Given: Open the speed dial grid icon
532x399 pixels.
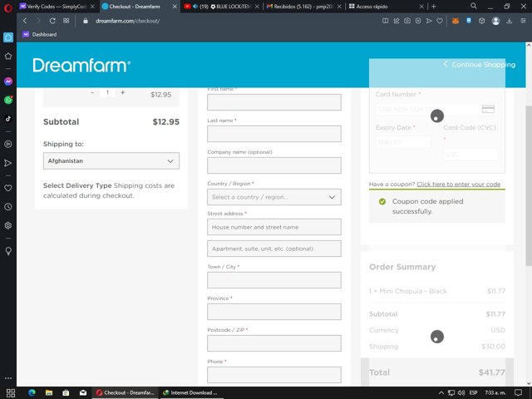Looking at the screenshot, I should [66, 21].
